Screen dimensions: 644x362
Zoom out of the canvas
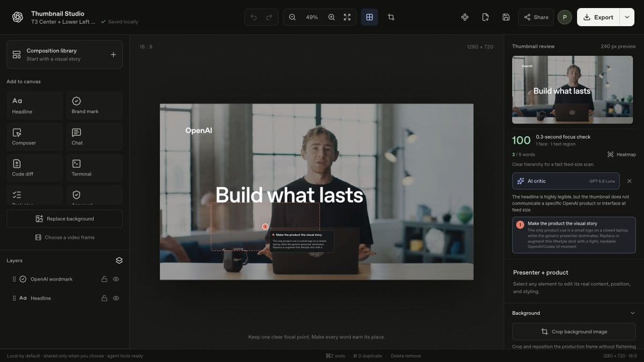[x=292, y=17]
